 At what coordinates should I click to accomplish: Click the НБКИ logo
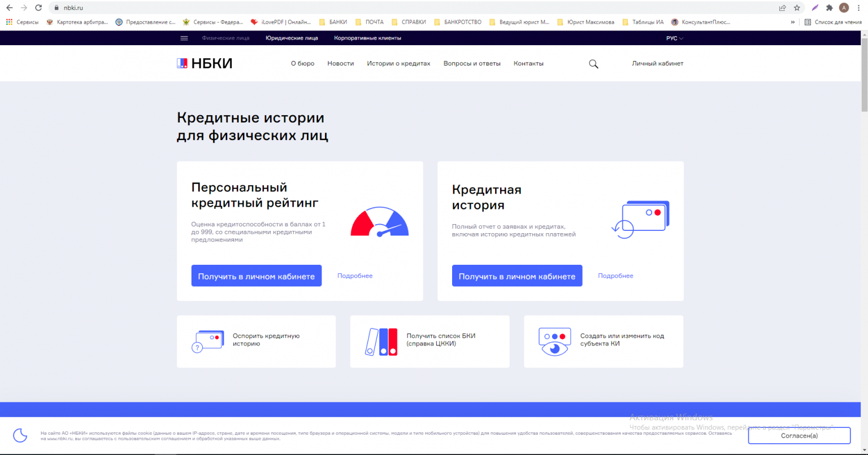[x=205, y=63]
